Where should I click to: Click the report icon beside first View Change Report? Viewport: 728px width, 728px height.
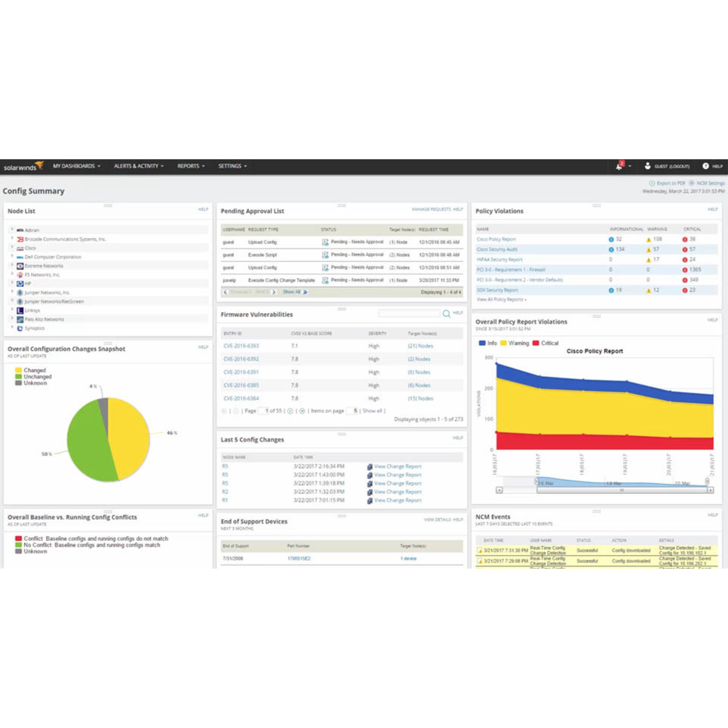point(370,466)
